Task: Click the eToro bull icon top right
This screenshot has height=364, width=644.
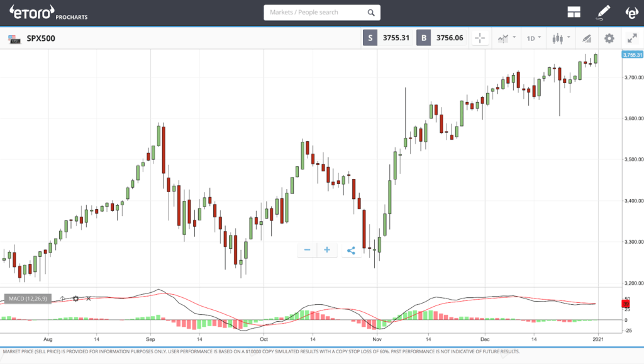Action: (x=631, y=12)
